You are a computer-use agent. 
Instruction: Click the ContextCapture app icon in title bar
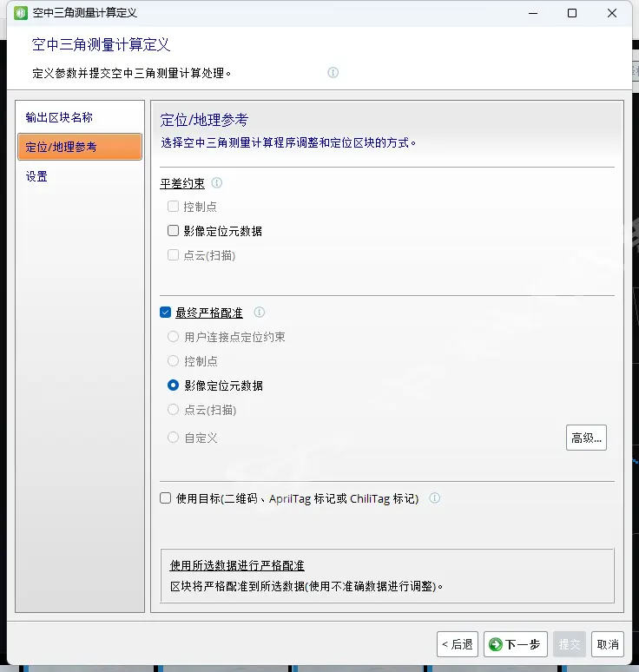point(20,13)
